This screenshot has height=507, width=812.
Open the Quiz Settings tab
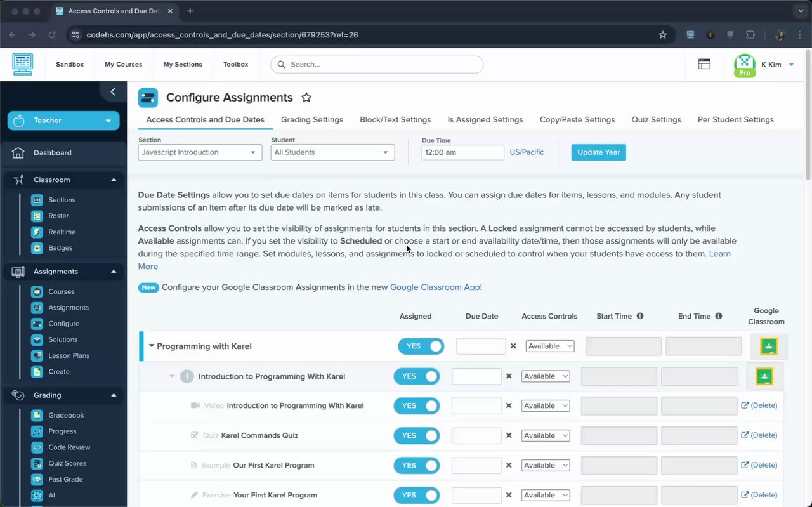coord(656,119)
